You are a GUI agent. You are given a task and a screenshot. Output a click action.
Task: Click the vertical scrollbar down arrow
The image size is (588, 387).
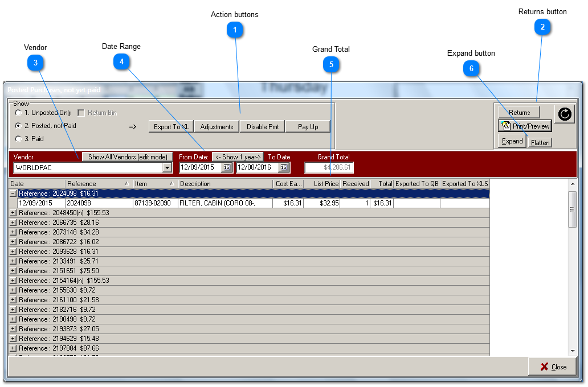pyautogui.click(x=573, y=351)
